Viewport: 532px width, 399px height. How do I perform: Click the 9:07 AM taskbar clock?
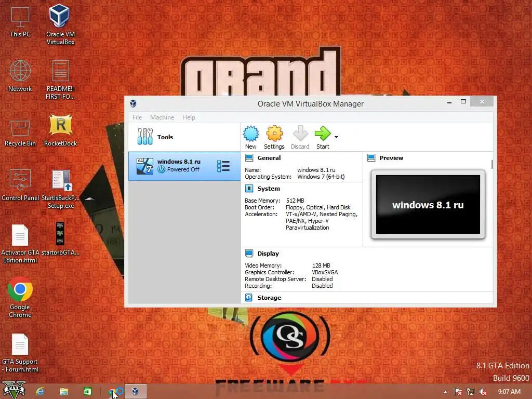pyautogui.click(x=509, y=392)
